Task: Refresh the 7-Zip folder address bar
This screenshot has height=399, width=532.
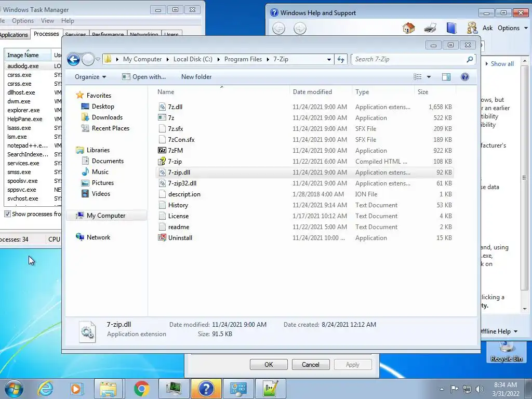Action: point(341,59)
